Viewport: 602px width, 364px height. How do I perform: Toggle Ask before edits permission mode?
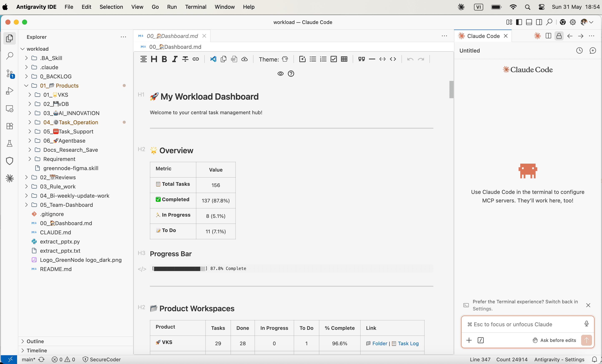[x=554, y=340]
